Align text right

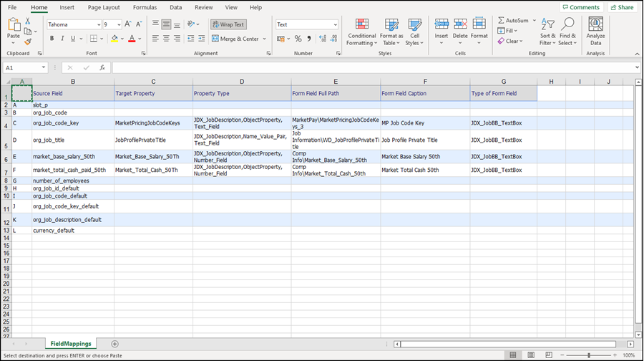[177, 38]
